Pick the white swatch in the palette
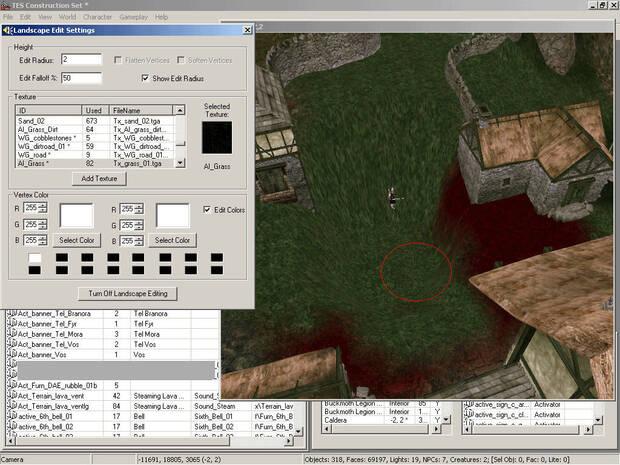This screenshot has width=620, height=465. click(34, 258)
